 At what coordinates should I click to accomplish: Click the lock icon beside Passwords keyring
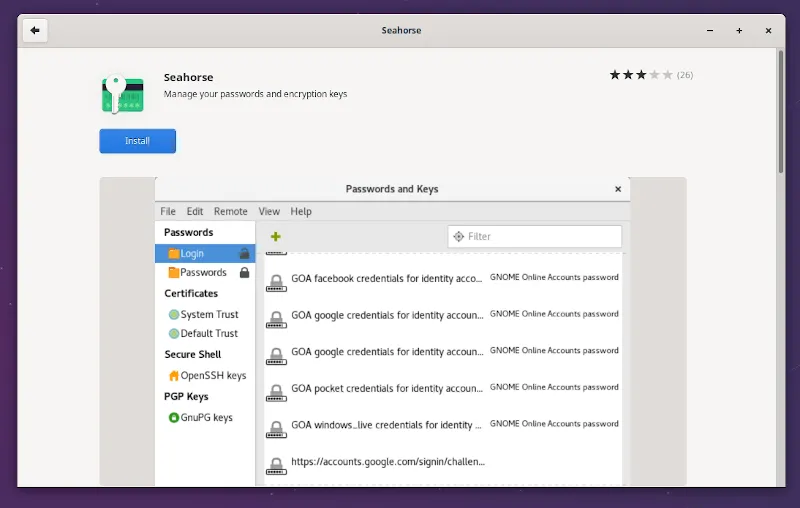pos(244,272)
